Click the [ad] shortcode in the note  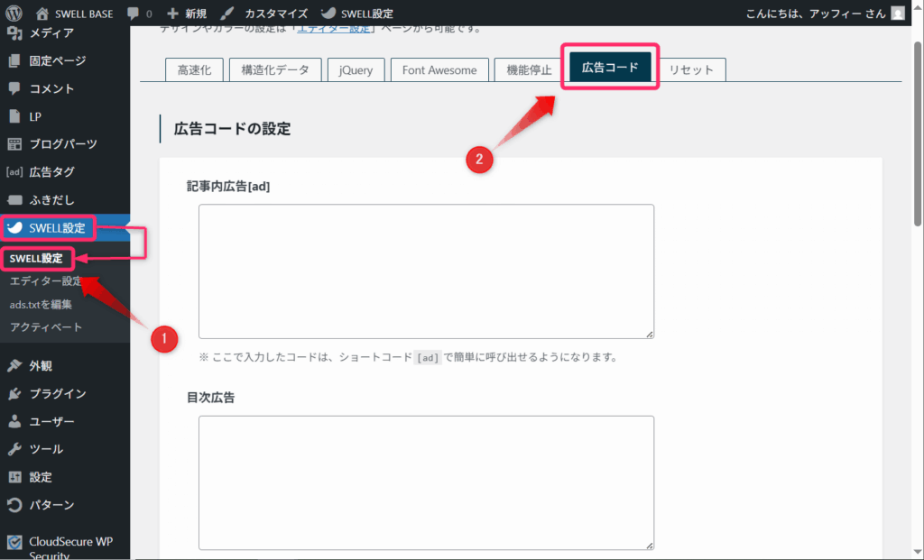(x=427, y=357)
